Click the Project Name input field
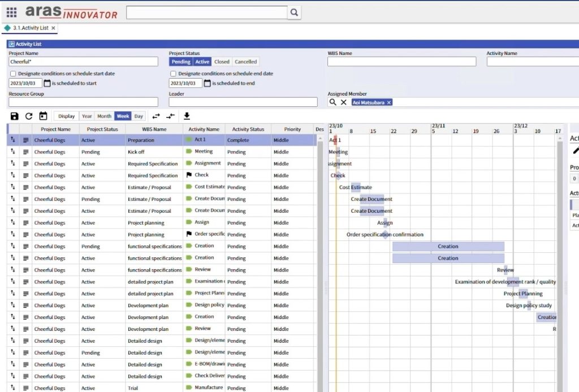The width and height of the screenshot is (579, 392). [83, 62]
